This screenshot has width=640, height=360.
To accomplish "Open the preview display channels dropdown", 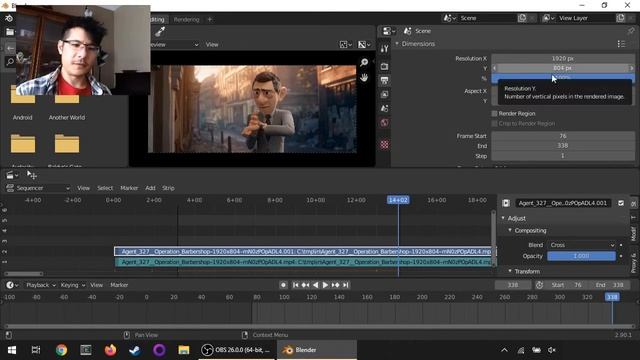I will 346,44.
